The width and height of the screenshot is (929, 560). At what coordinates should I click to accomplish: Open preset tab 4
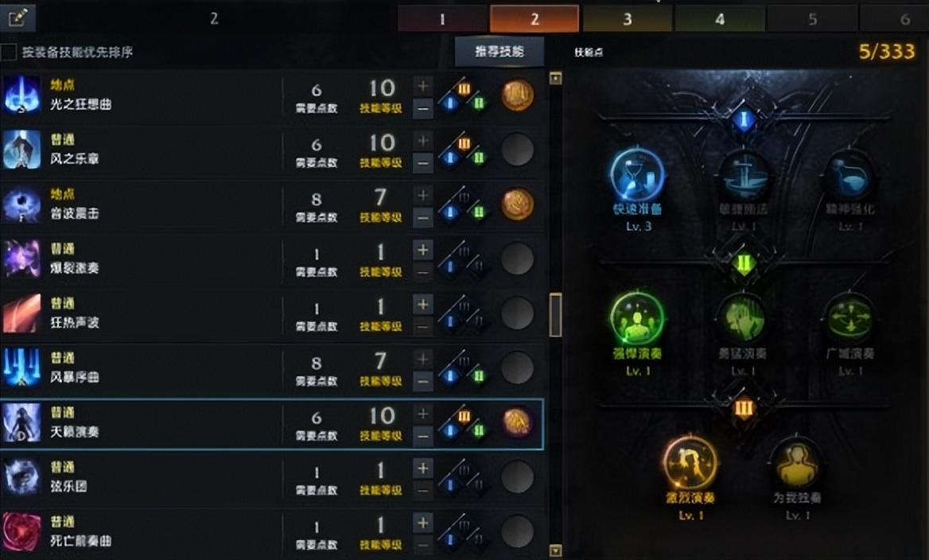coord(719,19)
